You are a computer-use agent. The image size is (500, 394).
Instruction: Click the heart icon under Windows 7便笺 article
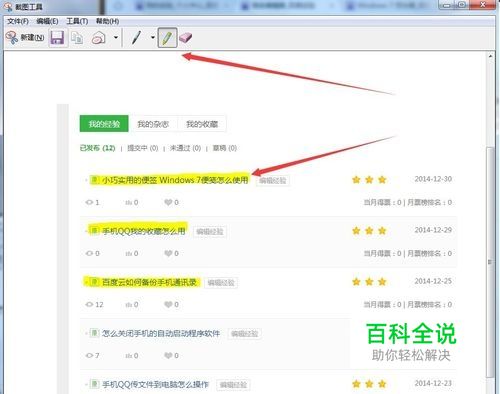[x=168, y=202]
